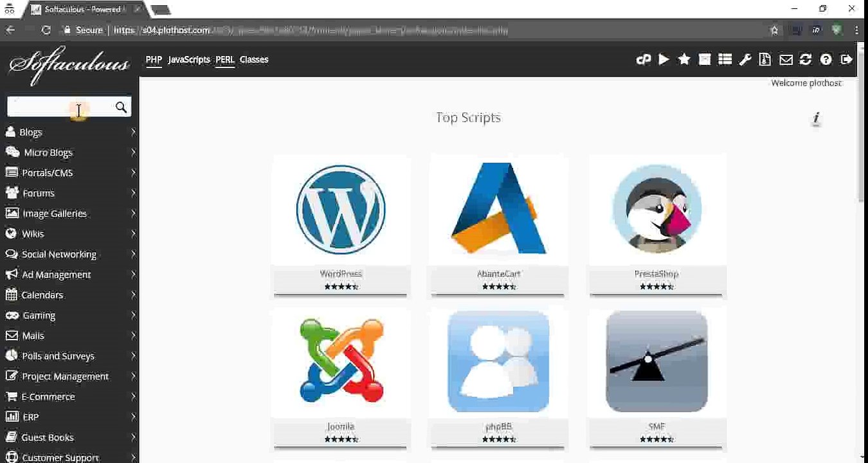Image resolution: width=868 pixels, height=463 pixels.
Task: Click the logout arrow icon
Action: coord(847,59)
